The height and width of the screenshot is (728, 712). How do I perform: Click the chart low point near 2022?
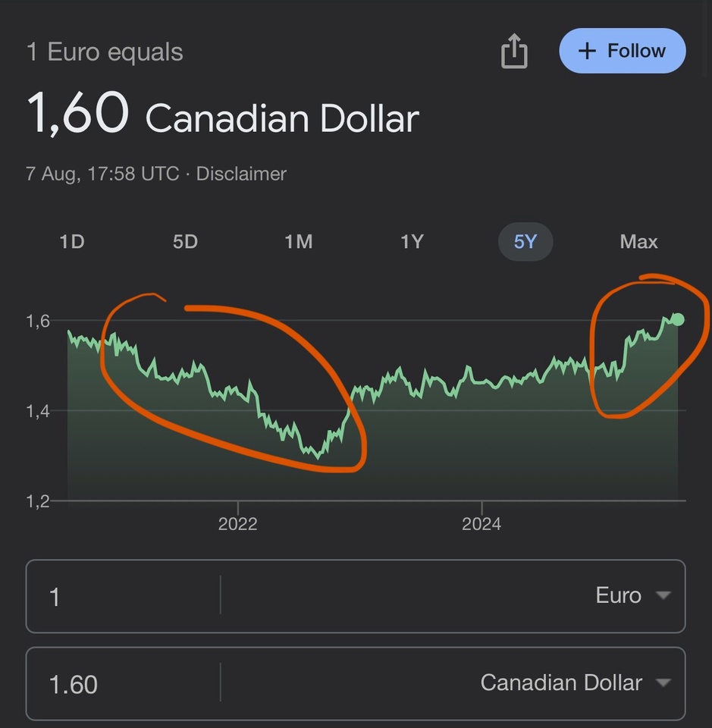click(x=318, y=457)
